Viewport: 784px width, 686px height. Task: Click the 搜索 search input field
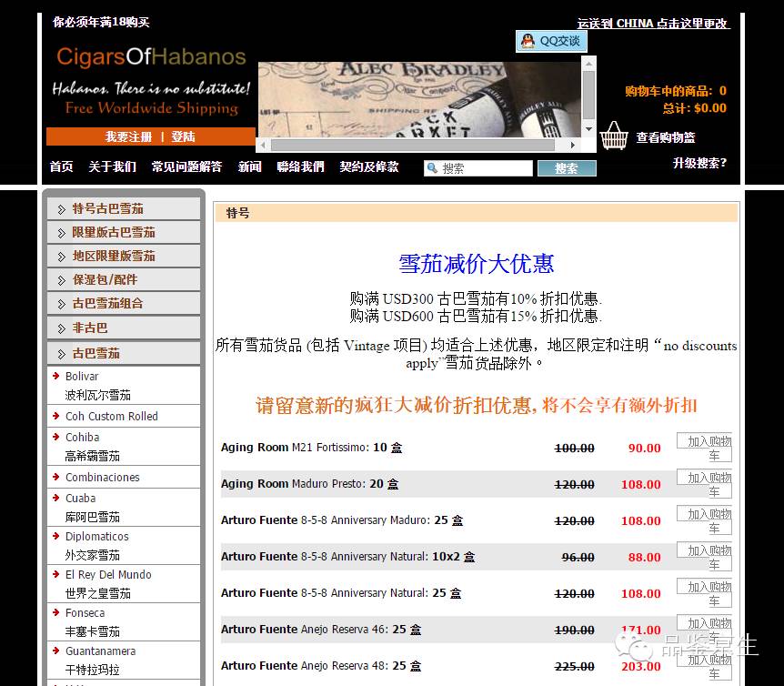pyautogui.click(x=478, y=168)
